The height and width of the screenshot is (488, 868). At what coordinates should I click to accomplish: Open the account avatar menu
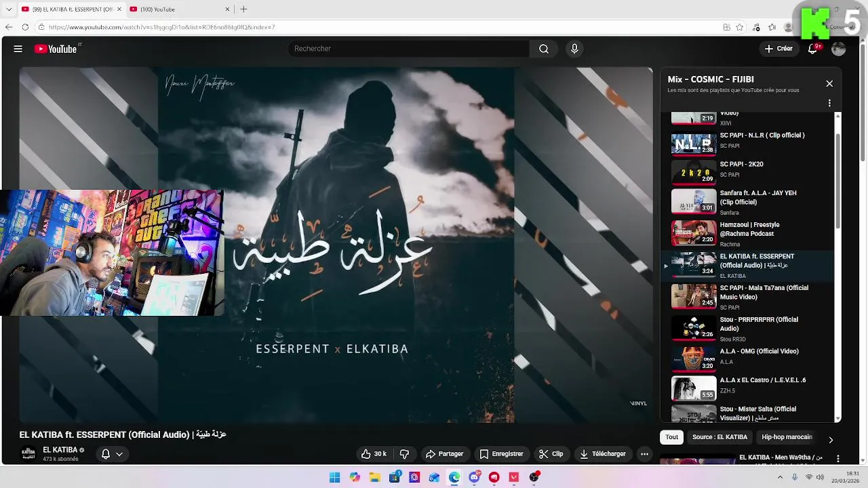click(x=839, y=49)
